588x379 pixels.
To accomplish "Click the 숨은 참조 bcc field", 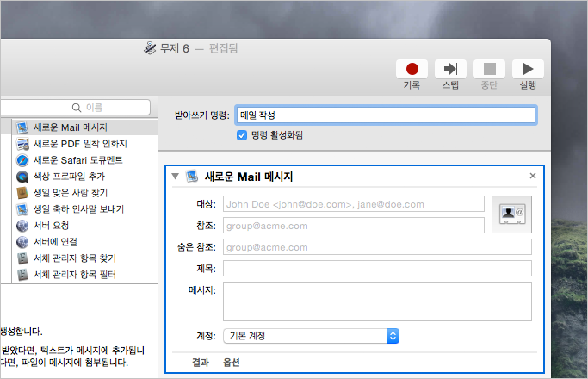I will 377,247.
